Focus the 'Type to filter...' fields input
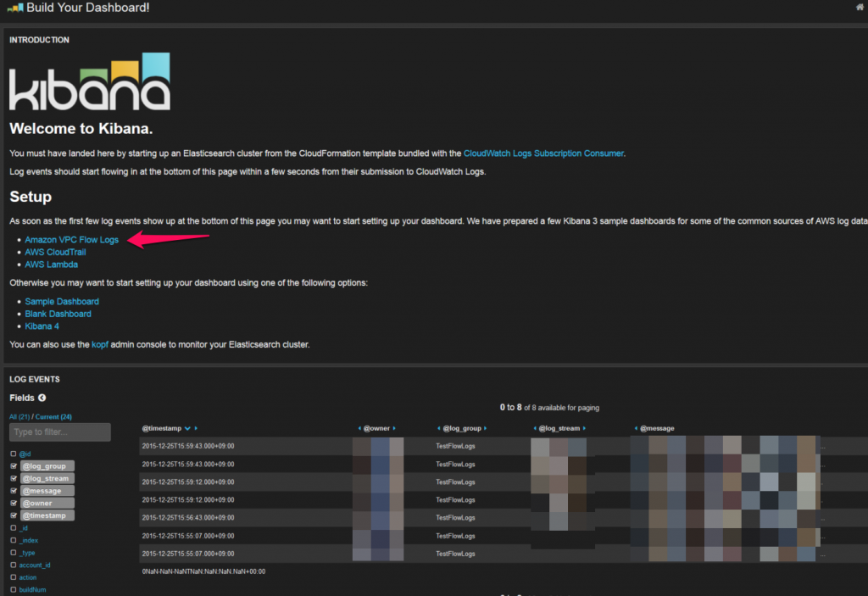 coord(60,432)
